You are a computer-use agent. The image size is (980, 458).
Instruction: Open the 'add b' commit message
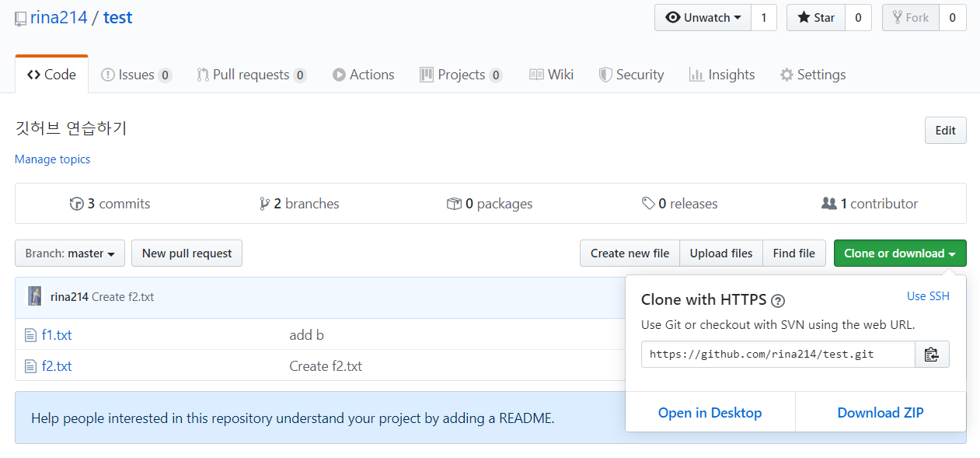(x=306, y=335)
